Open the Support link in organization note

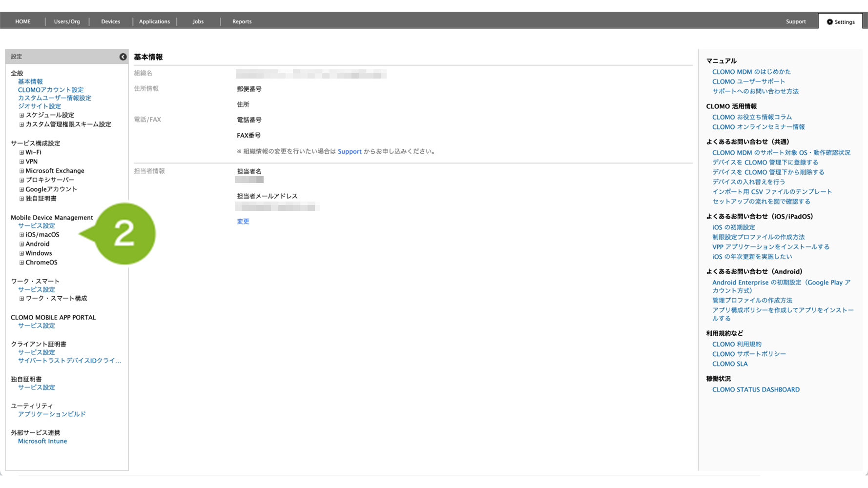pos(350,151)
